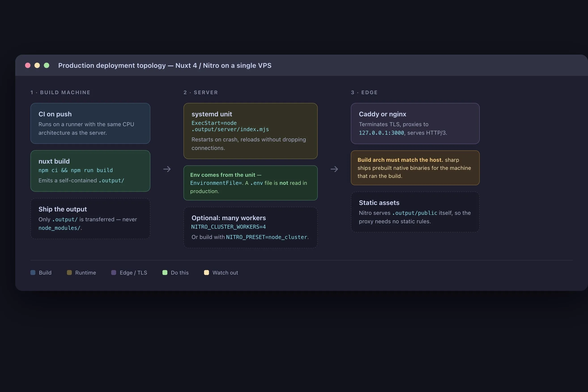
Task: Click the npm ci && npm run build command
Action: tap(75, 170)
